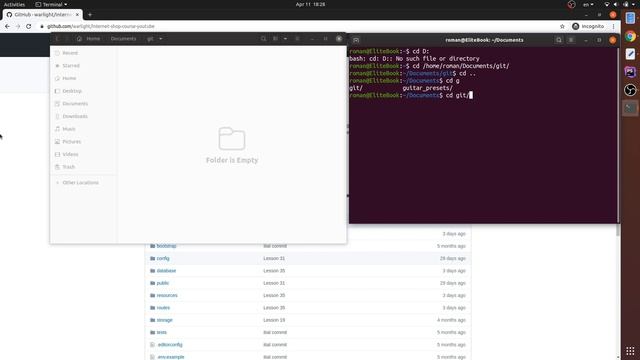The height and width of the screenshot is (360, 640).
Task: Select Starred in Files sidebar
Action: [83, 66]
